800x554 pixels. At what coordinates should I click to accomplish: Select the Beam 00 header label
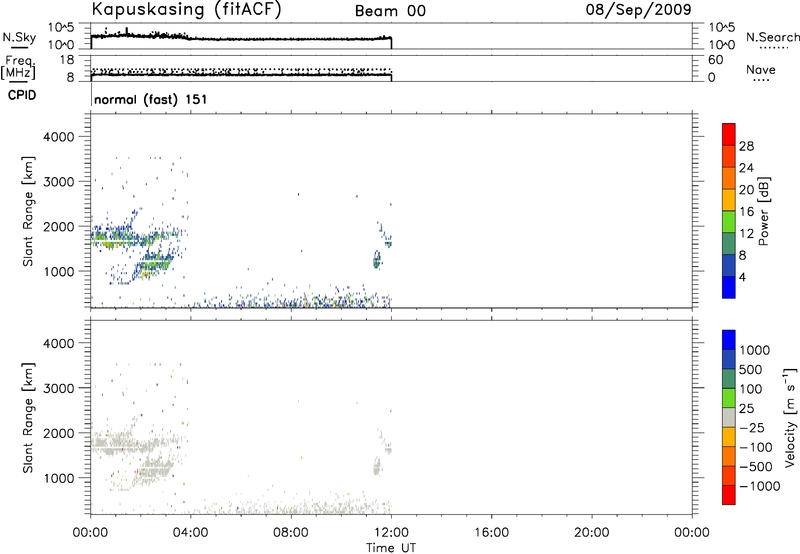tap(390, 11)
